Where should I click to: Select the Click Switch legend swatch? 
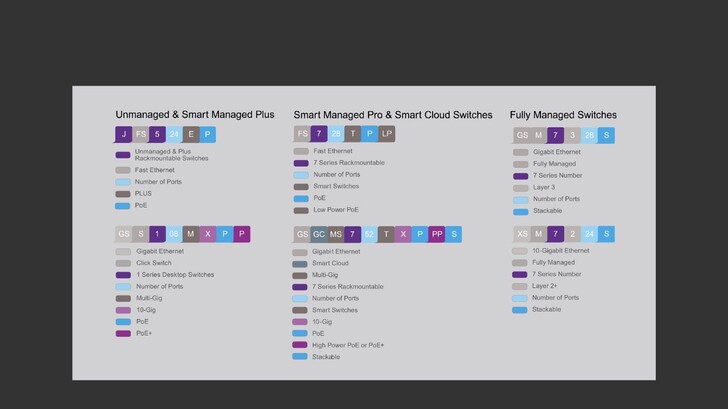123,263
